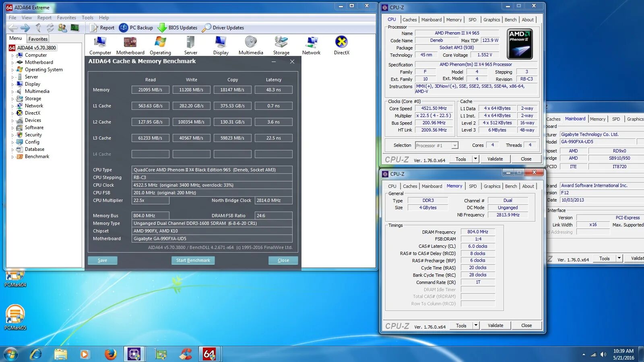Open the Tools dropdown arrow in Memory CPU-Z
Viewport: 644px width, 362px height.
click(476, 325)
